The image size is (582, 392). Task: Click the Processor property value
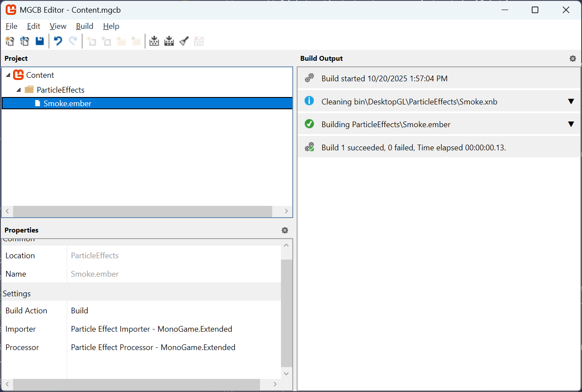pyautogui.click(x=153, y=347)
